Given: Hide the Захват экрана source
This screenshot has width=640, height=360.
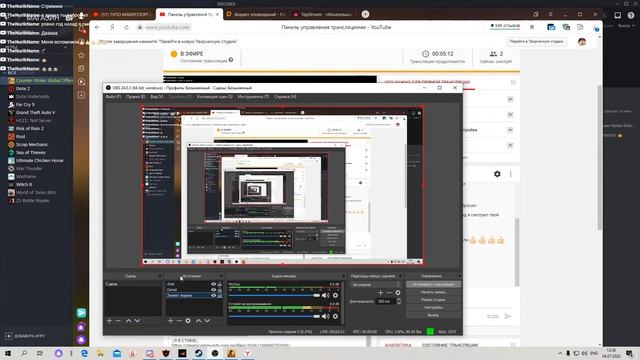Looking at the screenshot, I should (x=213, y=296).
